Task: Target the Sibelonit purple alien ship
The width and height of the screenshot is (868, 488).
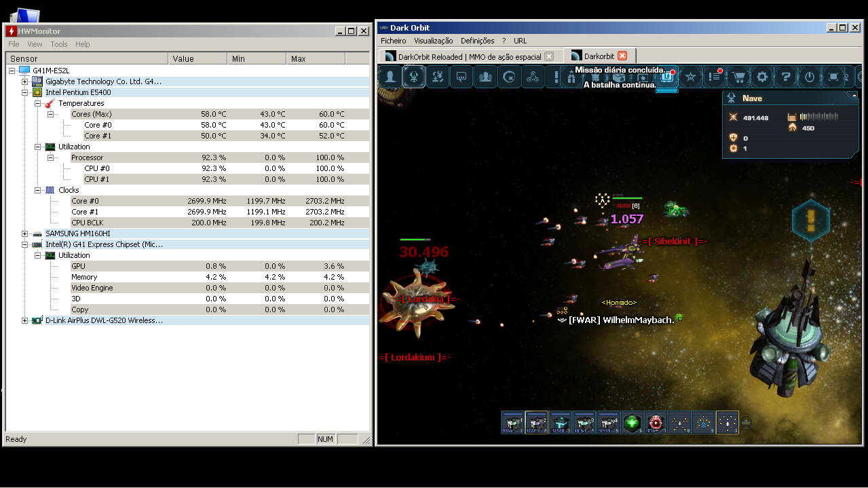Action: pyautogui.click(x=620, y=252)
